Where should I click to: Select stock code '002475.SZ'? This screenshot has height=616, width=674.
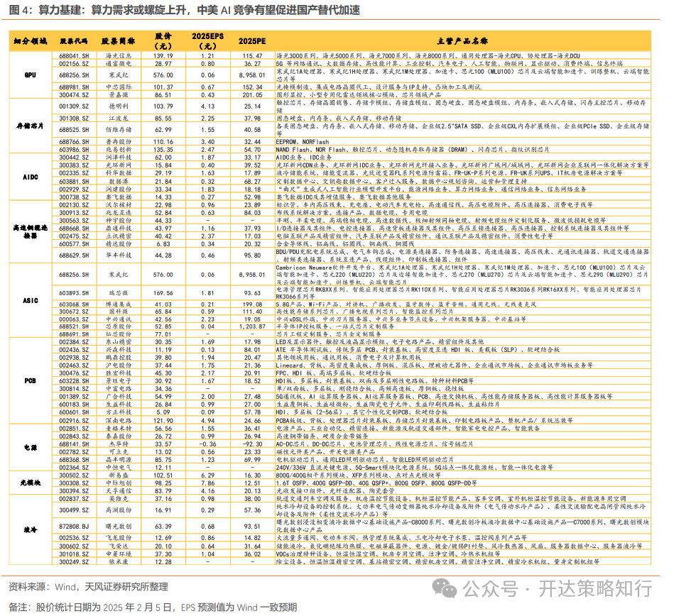[74, 236]
